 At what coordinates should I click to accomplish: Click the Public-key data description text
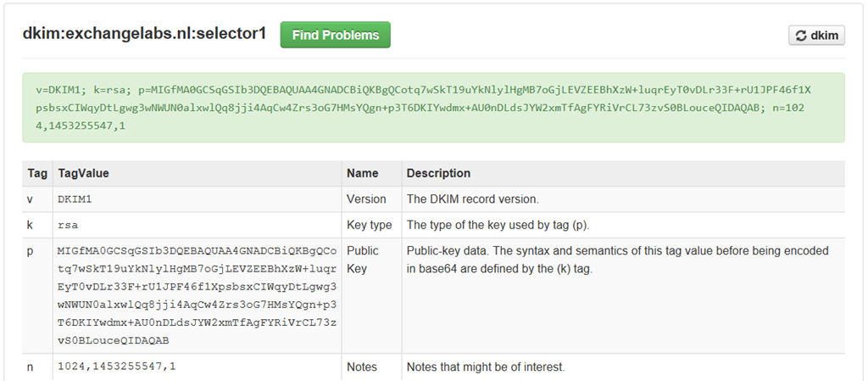(617, 260)
